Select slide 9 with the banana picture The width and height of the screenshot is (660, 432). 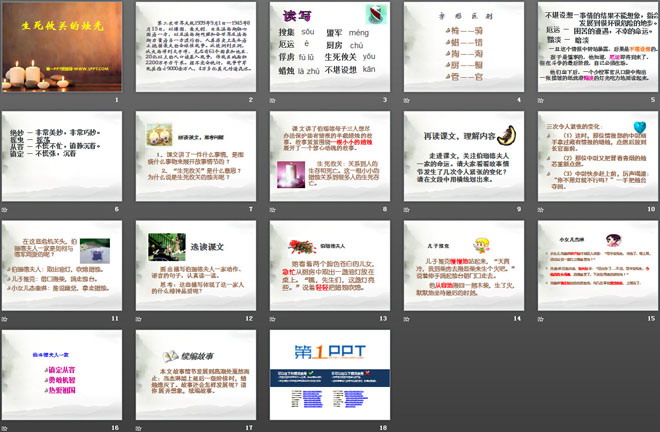(x=464, y=156)
